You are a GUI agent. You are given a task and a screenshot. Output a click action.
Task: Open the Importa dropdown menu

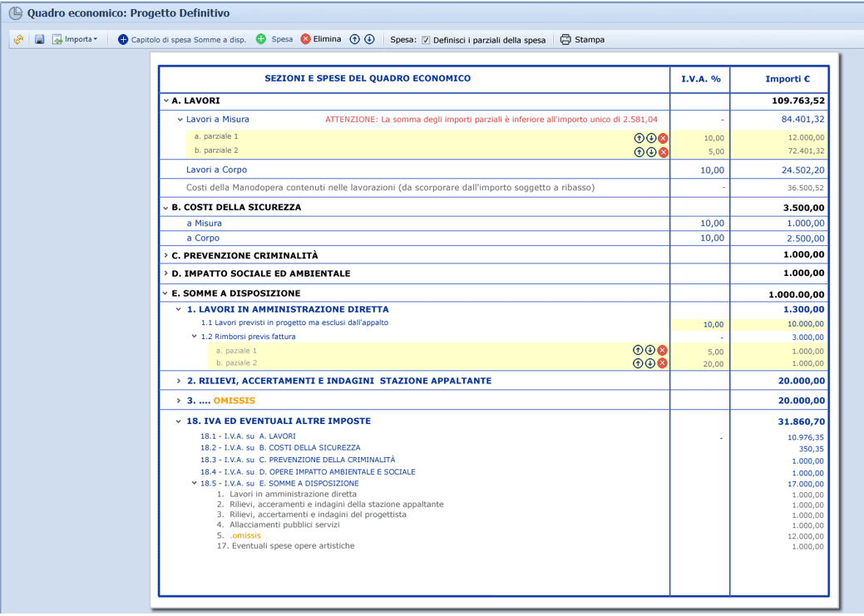coord(76,40)
